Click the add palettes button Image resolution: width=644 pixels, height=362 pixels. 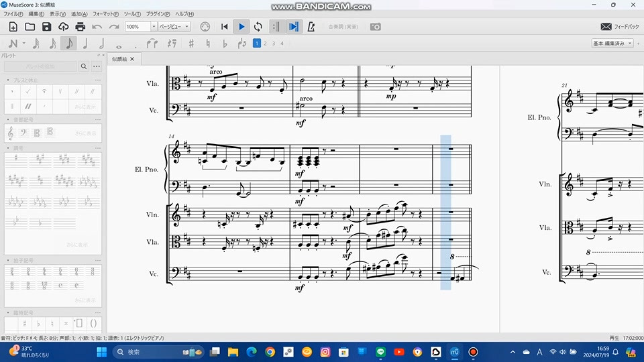click(x=40, y=66)
